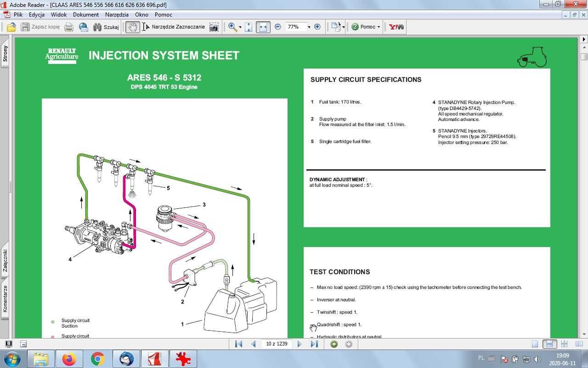
Task: Open the Narzędzia menu
Action: (117, 15)
